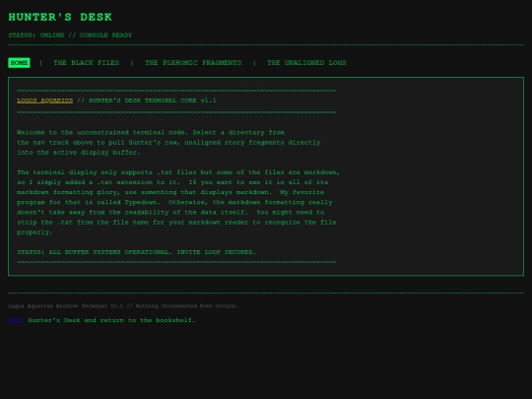Click the "strip the .txt from the file name" line
This screenshot has height=399, width=532.
176,223
